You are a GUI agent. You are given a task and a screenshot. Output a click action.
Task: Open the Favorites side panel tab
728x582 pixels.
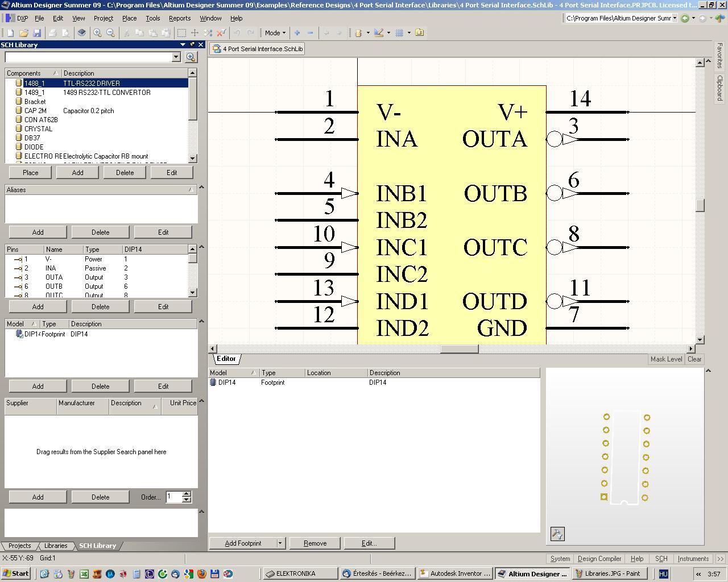tap(719, 55)
